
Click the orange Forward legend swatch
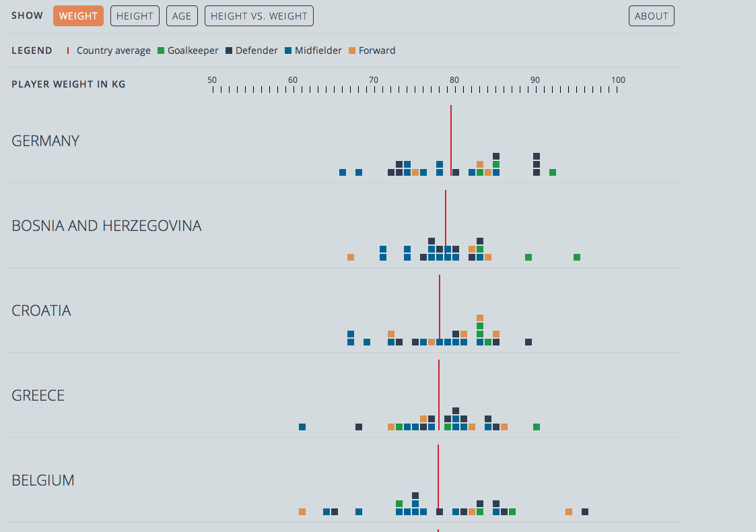(x=352, y=51)
